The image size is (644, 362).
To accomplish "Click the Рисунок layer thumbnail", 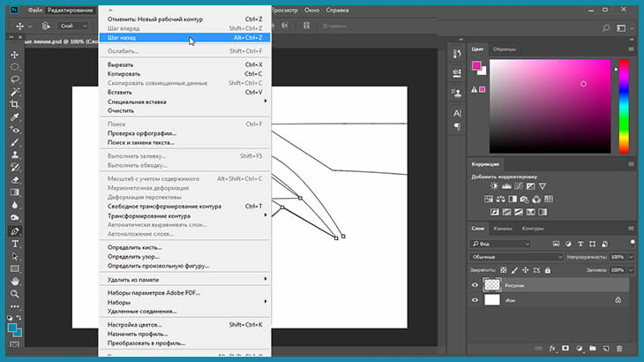I will 491,285.
